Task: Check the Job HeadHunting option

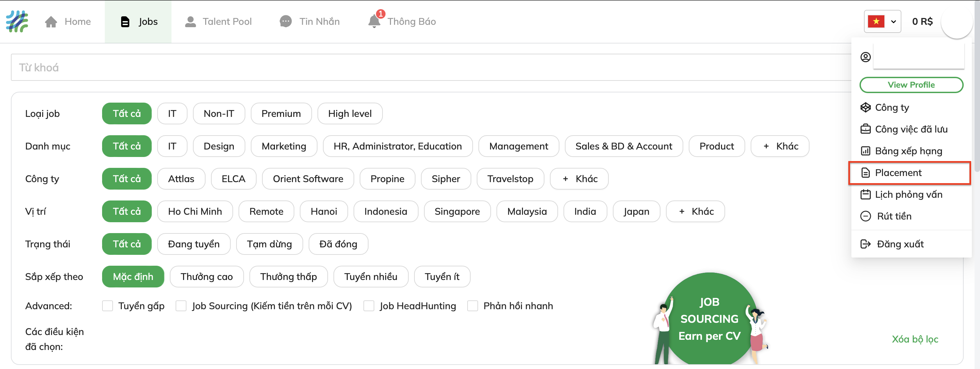Action: point(369,305)
